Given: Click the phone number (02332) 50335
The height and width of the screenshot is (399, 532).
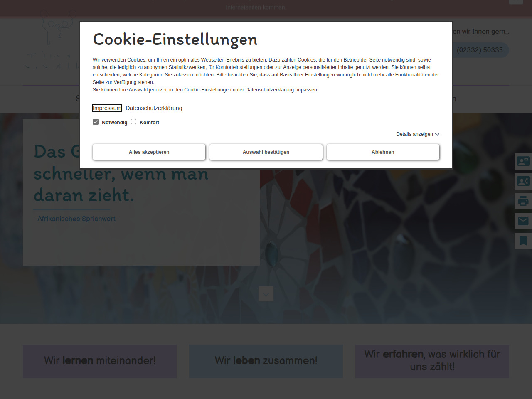Looking at the screenshot, I should (480, 50).
